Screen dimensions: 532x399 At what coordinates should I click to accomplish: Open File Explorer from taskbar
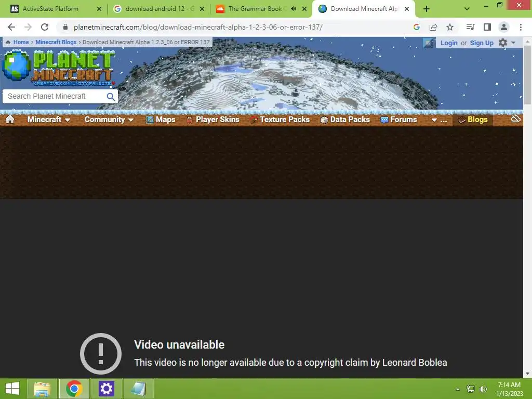click(x=42, y=389)
